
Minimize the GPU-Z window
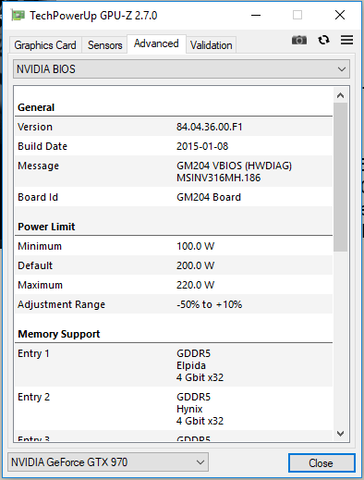[x=256, y=15]
